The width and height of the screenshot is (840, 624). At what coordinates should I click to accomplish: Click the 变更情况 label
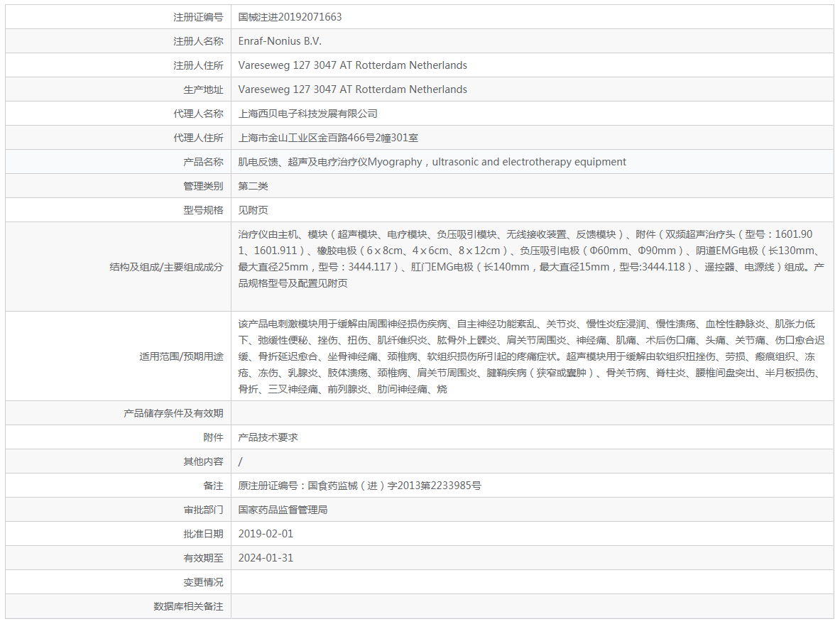pos(203,581)
